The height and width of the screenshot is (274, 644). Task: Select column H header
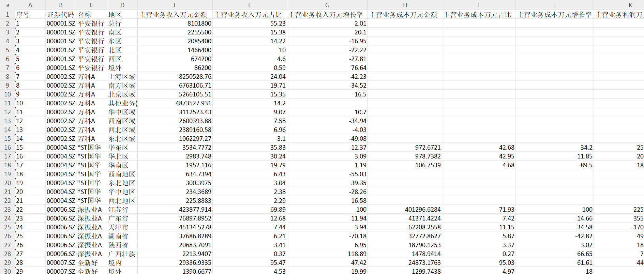pyautogui.click(x=405, y=5)
